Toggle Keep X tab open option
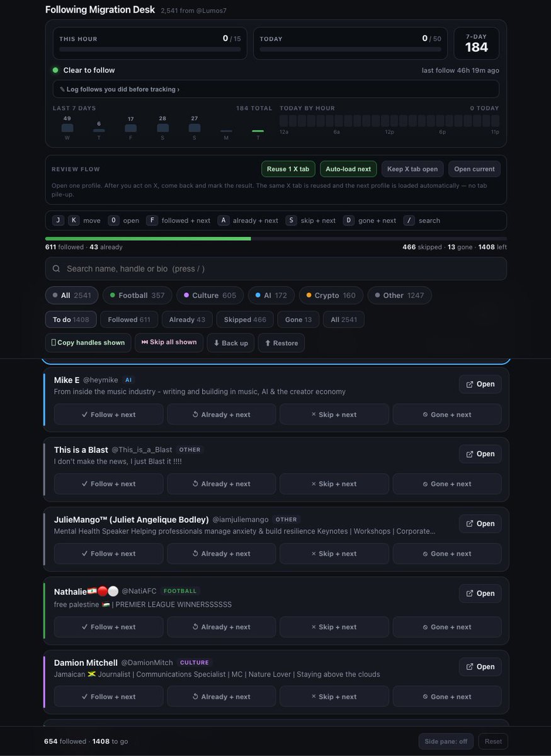 click(412, 169)
